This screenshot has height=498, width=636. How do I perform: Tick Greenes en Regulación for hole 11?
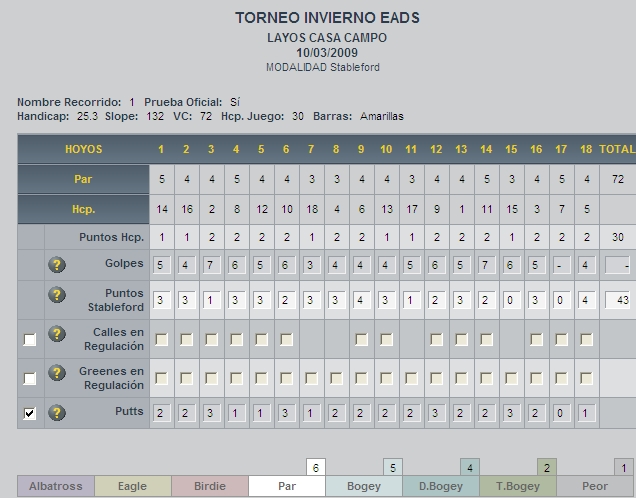[x=411, y=378]
